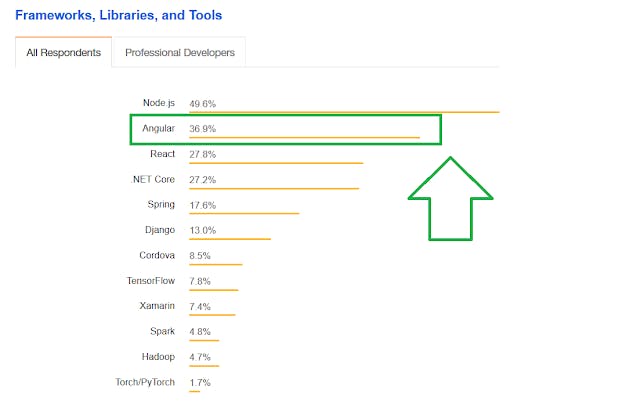Screen dimensions: 640x404
Task: Select the Node.js label
Action: (159, 103)
